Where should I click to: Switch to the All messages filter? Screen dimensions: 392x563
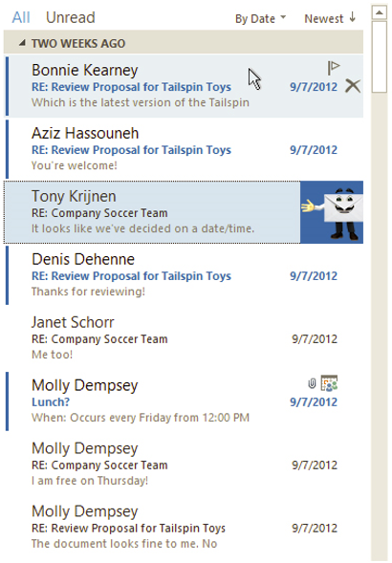coord(21,17)
